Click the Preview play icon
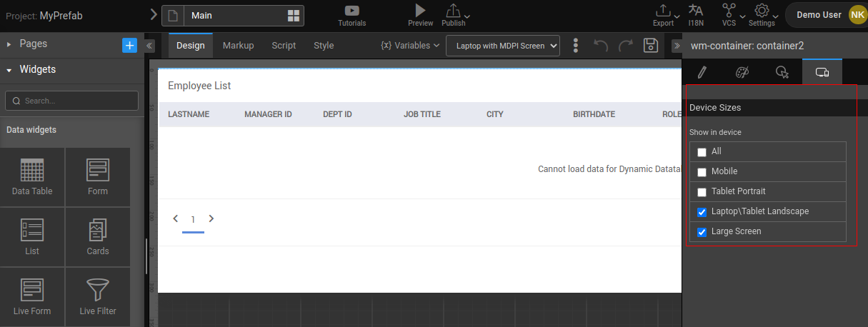The width and height of the screenshot is (868, 327). (420, 10)
